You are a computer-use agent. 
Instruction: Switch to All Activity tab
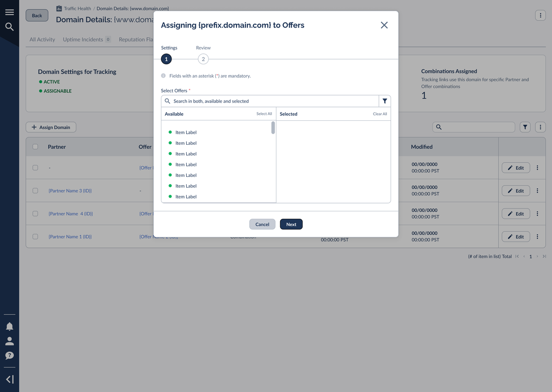(42, 40)
